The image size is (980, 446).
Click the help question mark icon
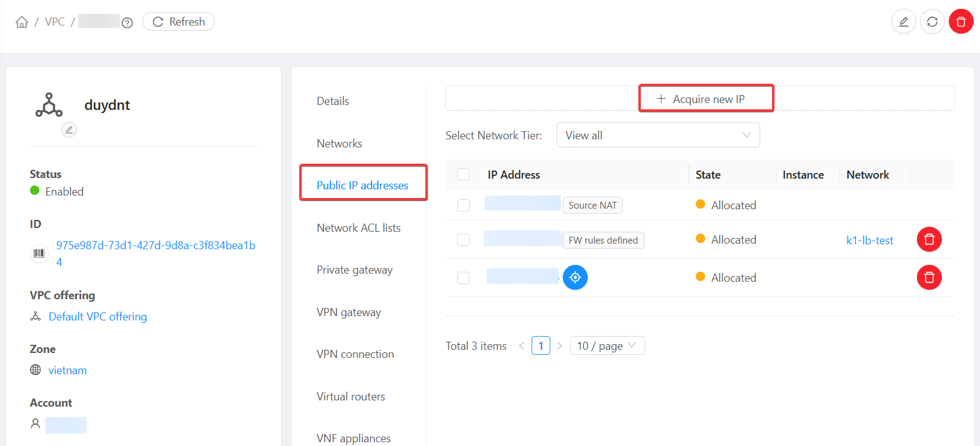click(127, 23)
